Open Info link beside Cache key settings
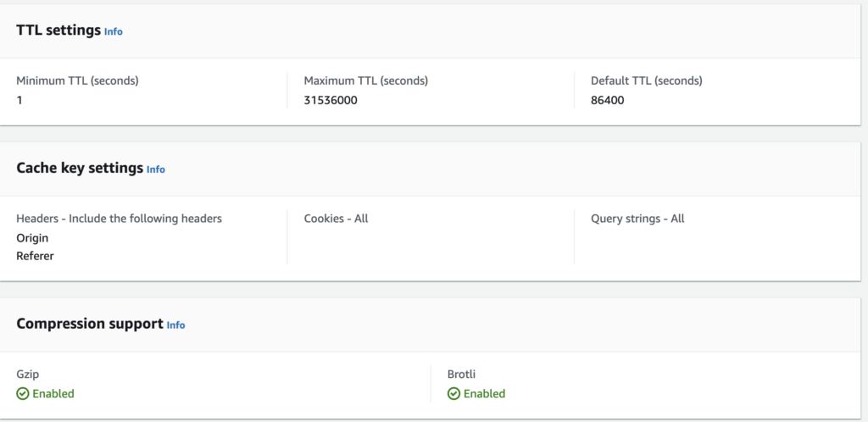The width and height of the screenshot is (868, 422). coord(156,169)
